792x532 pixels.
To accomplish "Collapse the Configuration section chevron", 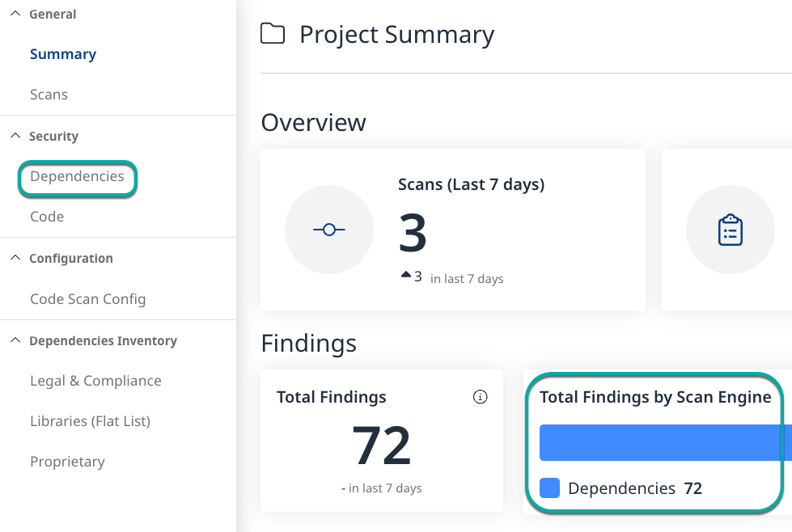I will click(14, 257).
